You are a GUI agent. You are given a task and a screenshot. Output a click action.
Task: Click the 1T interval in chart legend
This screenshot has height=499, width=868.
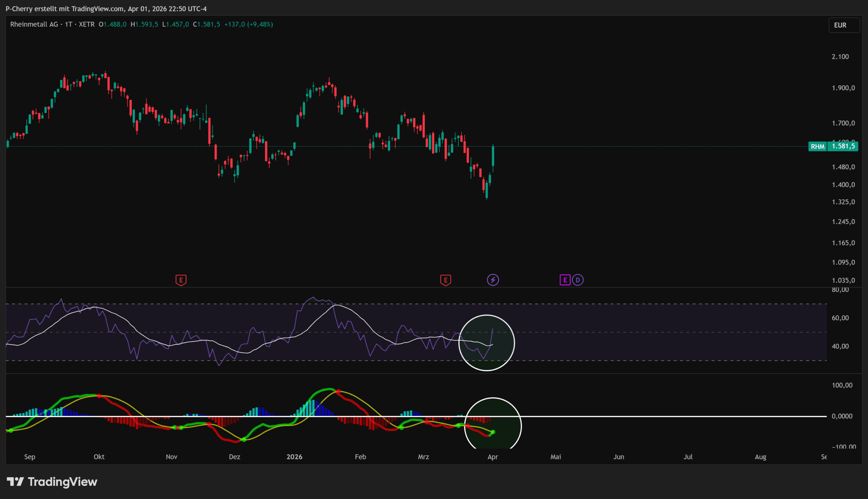click(x=68, y=24)
